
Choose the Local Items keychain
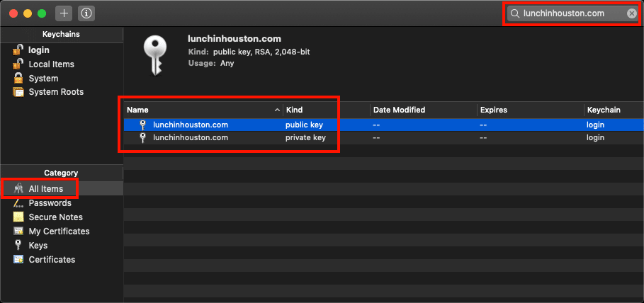pyautogui.click(x=51, y=64)
